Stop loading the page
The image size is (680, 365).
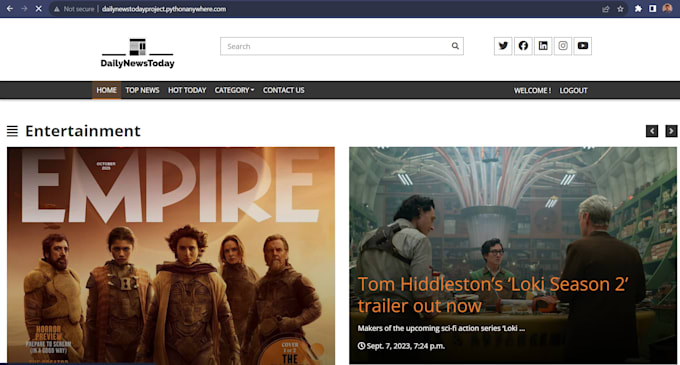39,9
